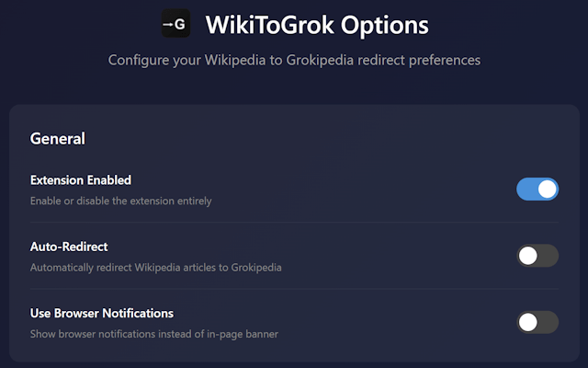The image size is (588, 368).
Task: Click the "Auto-Redirect" setting label
Action: pos(69,247)
